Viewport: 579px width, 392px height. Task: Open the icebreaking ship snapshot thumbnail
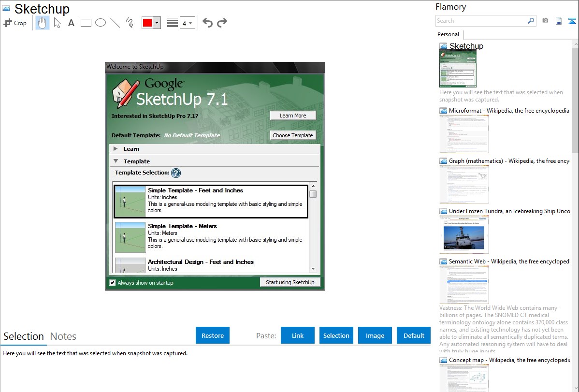point(464,234)
